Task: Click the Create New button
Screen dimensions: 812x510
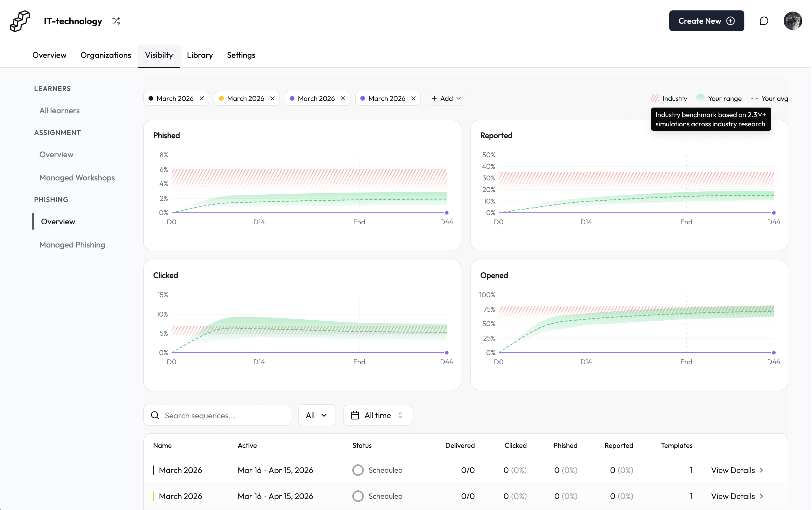Action: point(707,21)
